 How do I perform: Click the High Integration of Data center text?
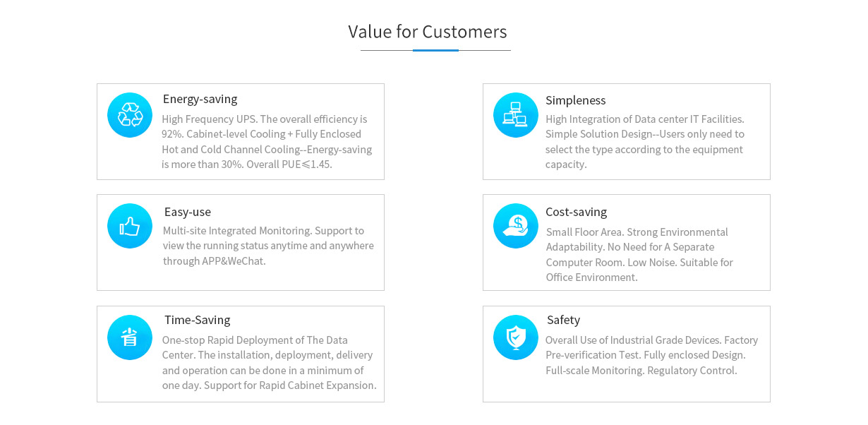(644, 142)
